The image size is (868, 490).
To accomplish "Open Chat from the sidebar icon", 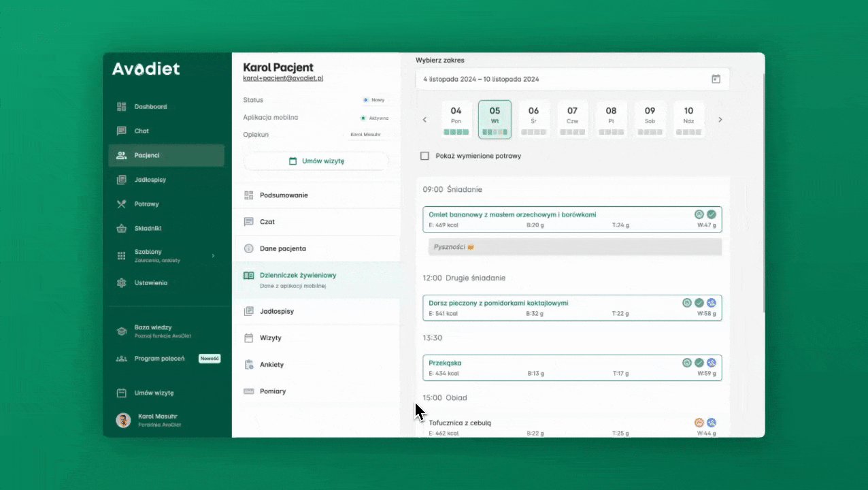I will [122, 131].
